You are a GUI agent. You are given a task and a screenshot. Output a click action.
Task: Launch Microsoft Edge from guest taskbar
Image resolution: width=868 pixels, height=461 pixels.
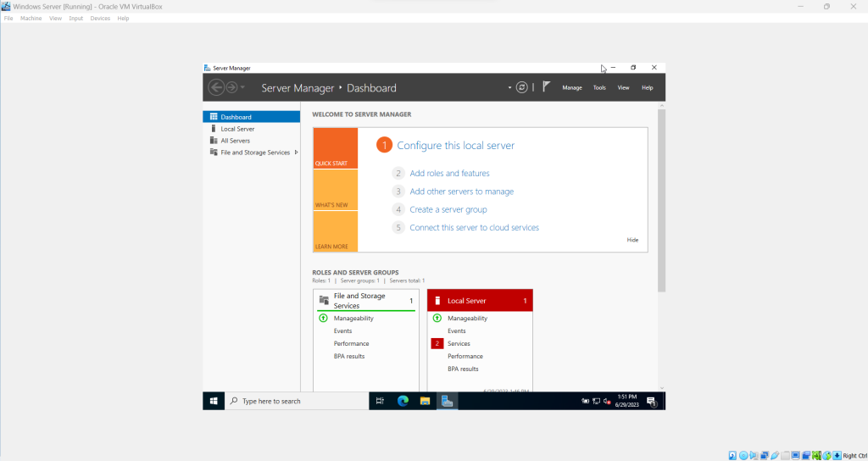coord(403,401)
